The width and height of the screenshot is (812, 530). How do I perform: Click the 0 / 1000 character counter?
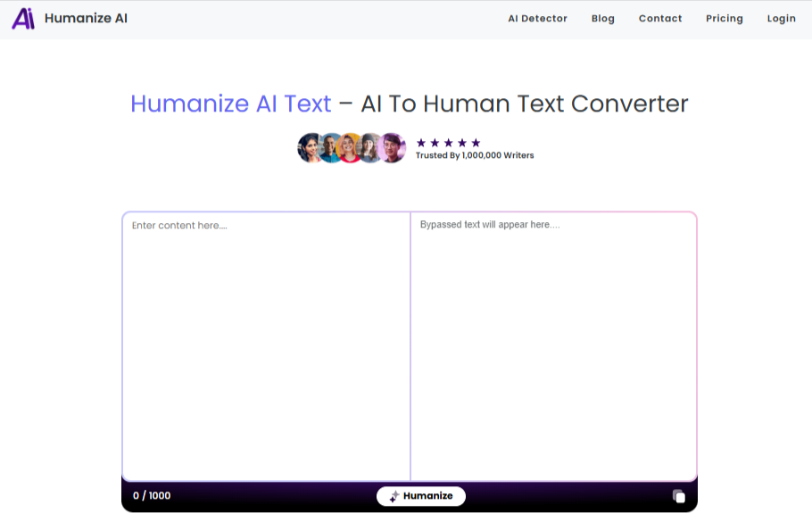[152, 496]
